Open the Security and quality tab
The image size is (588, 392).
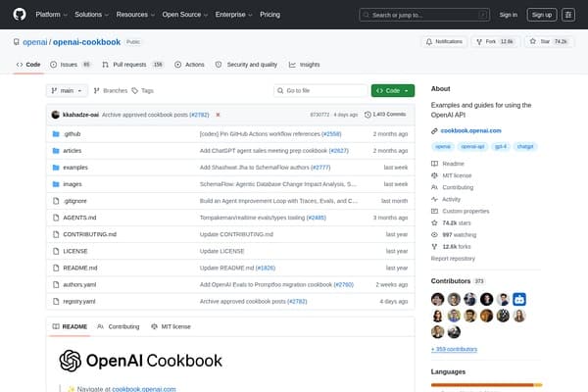(x=246, y=65)
